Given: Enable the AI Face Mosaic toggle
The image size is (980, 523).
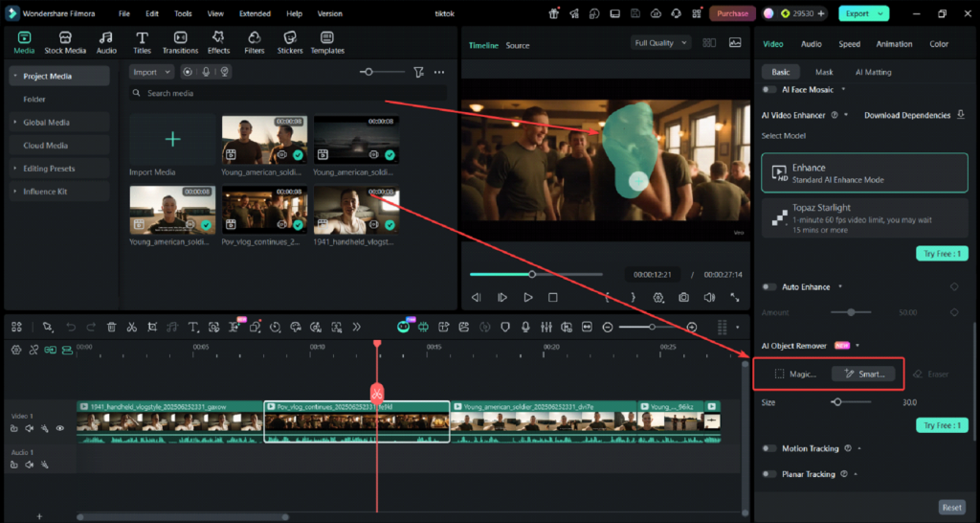Looking at the screenshot, I should click(x=769, y=89).
